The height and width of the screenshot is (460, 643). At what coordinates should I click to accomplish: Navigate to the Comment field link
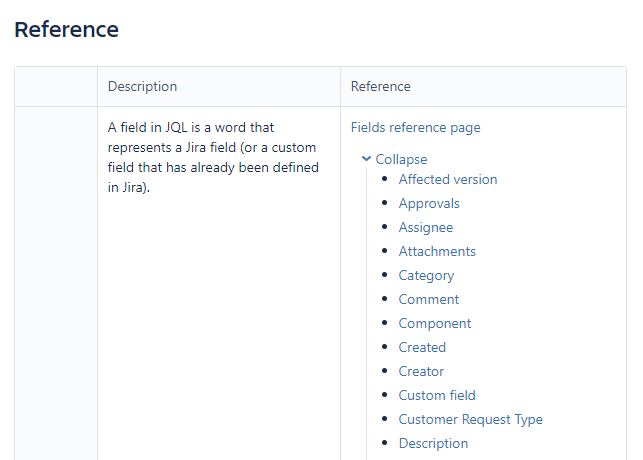429,299
